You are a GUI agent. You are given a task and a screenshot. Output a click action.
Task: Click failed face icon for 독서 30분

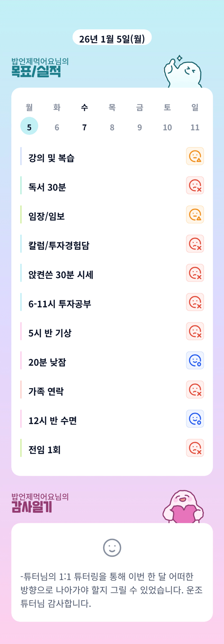point(195,186)
